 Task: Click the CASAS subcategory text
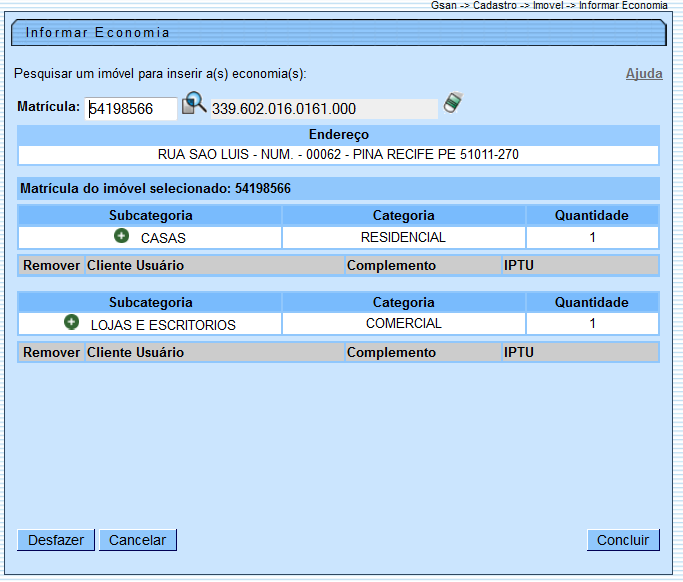(163, 238)
